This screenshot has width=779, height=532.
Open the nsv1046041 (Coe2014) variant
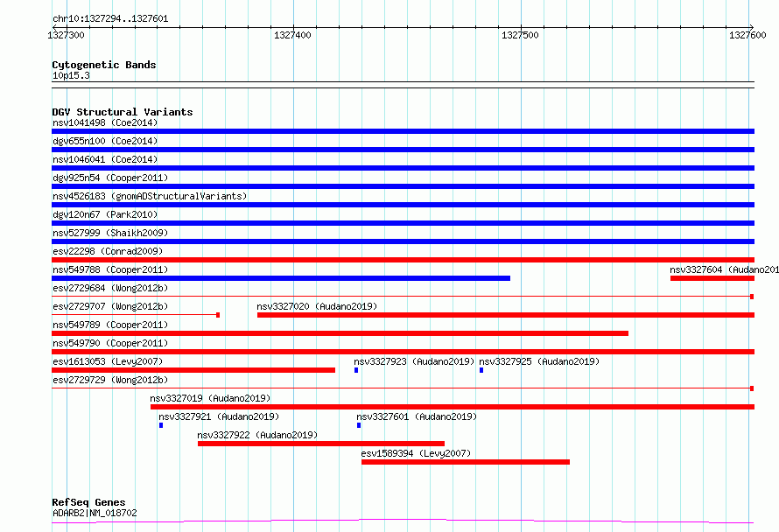[105, 159]
